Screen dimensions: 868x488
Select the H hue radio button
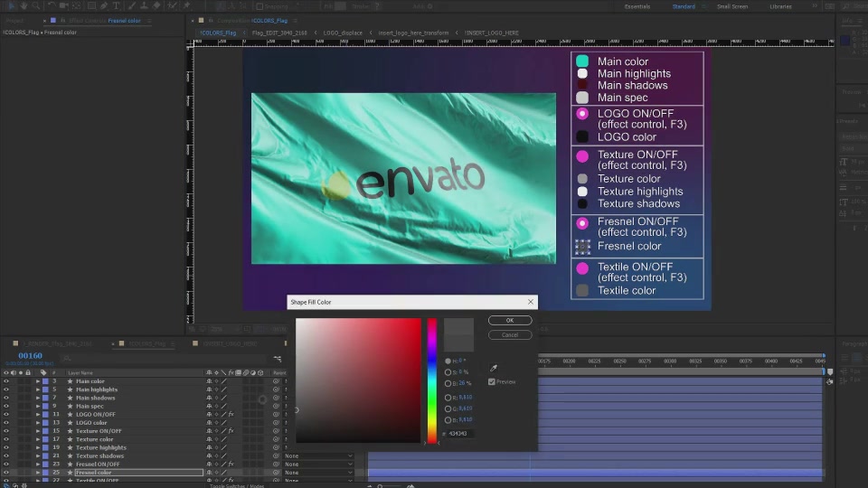448,361
